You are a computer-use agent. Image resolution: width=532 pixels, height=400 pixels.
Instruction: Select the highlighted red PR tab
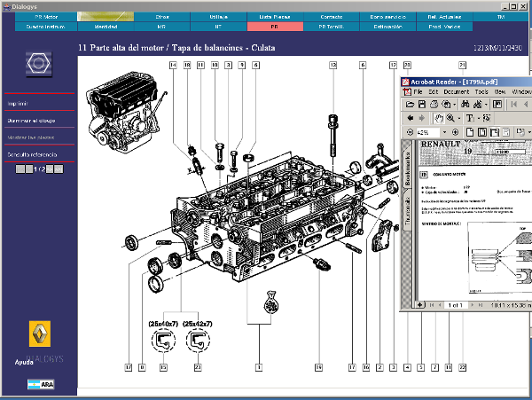[x=275, y=27]
